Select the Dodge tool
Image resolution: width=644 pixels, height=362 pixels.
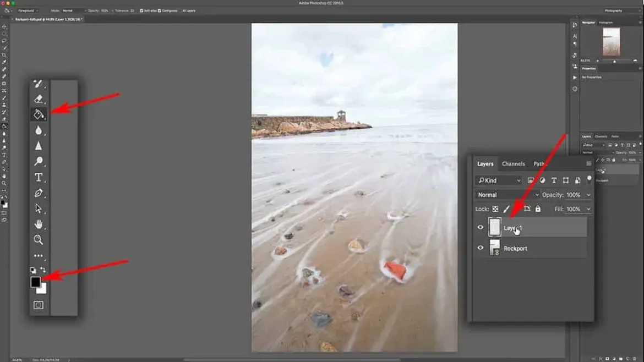click(39, 161)
